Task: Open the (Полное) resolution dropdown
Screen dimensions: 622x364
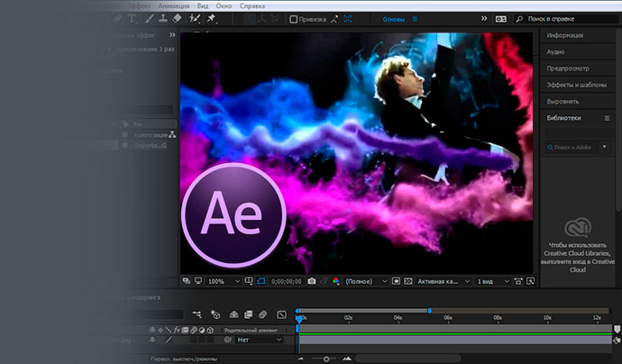Action: 366,281
